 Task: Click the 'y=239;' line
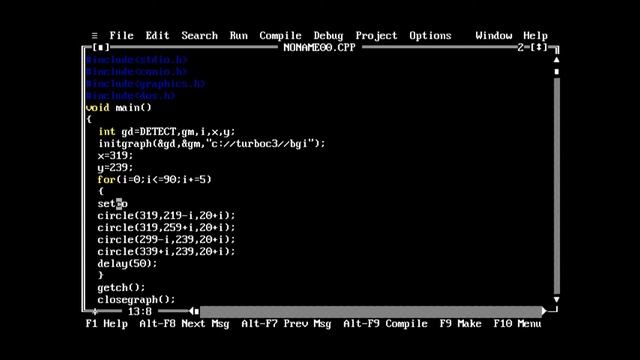(x=115, y=168)
